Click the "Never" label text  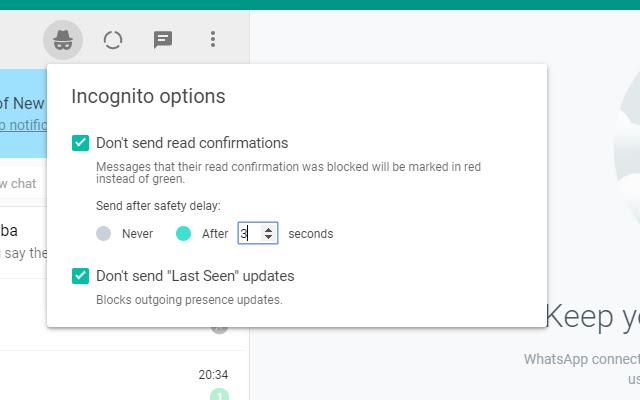tap(137, 234)
